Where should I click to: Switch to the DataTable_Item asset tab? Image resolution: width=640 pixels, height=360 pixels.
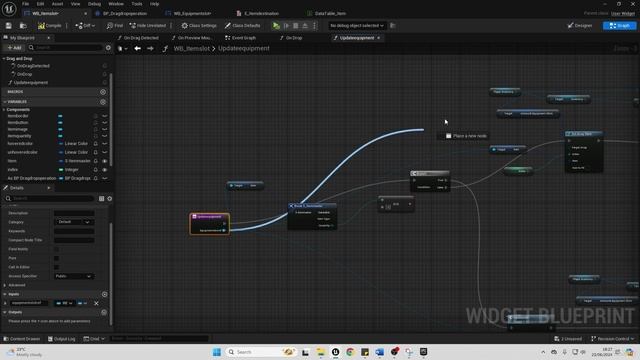coord(330,13)
